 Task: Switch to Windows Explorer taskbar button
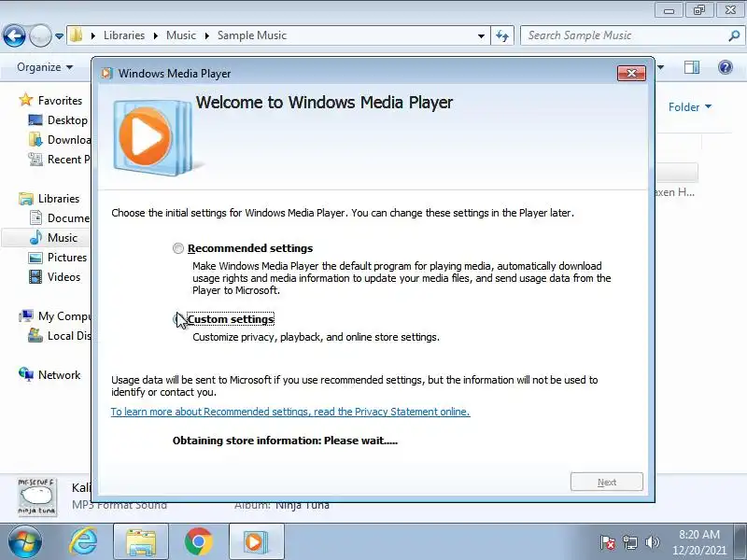[141, 541]
